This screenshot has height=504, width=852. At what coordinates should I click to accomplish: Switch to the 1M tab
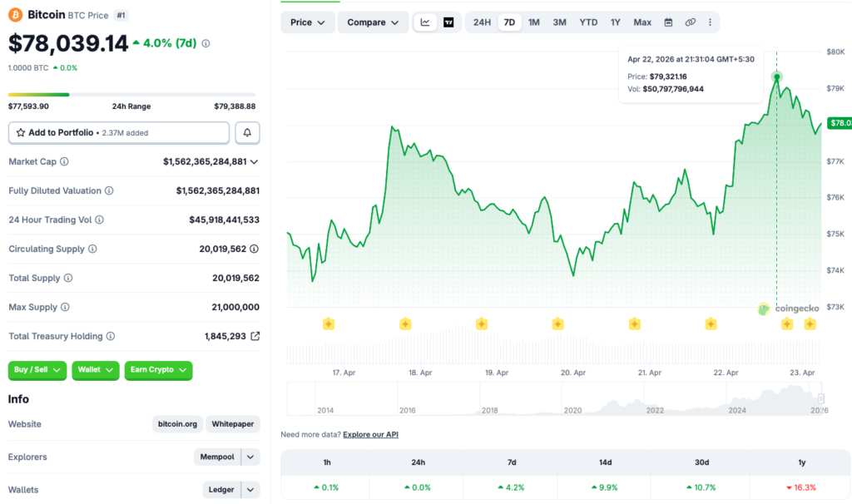pyautogui.click(x=534, y=22)
